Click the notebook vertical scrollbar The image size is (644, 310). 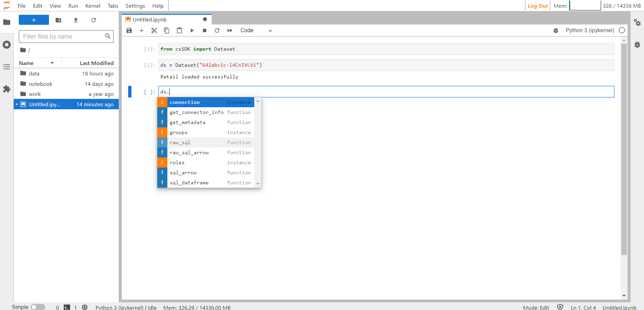pos(624,149)
